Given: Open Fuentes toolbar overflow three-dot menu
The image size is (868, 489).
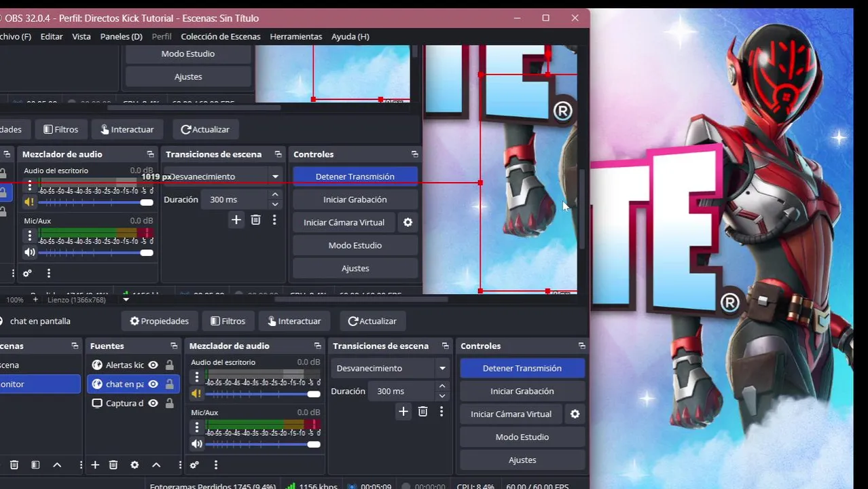Looking at the screenshot, I should click(180, 465).
